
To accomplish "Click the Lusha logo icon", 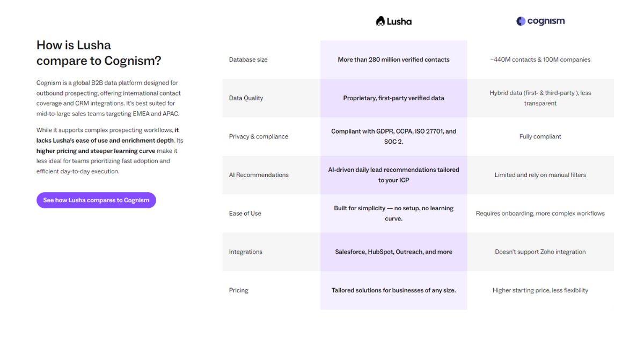I will click(x=393, y=21).
